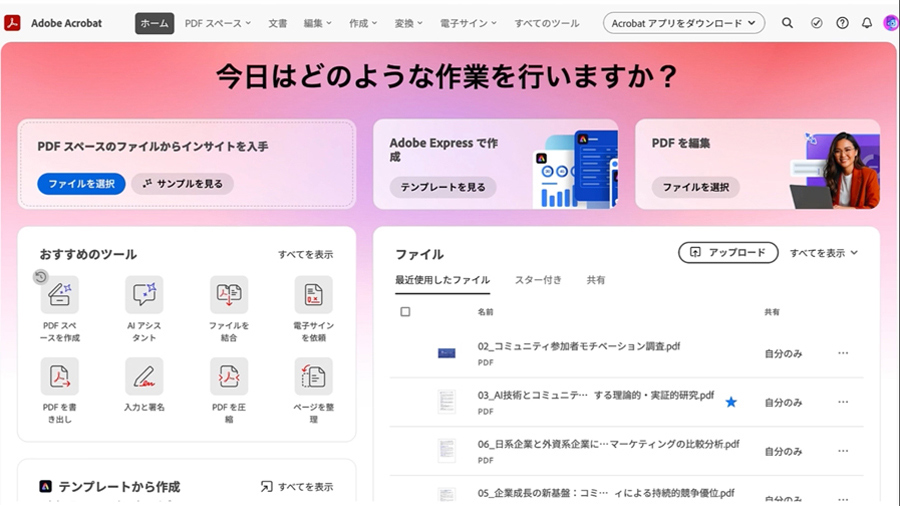
Task: Click the history clock icon above the PDF スペース tool
Action: [40, 277]
